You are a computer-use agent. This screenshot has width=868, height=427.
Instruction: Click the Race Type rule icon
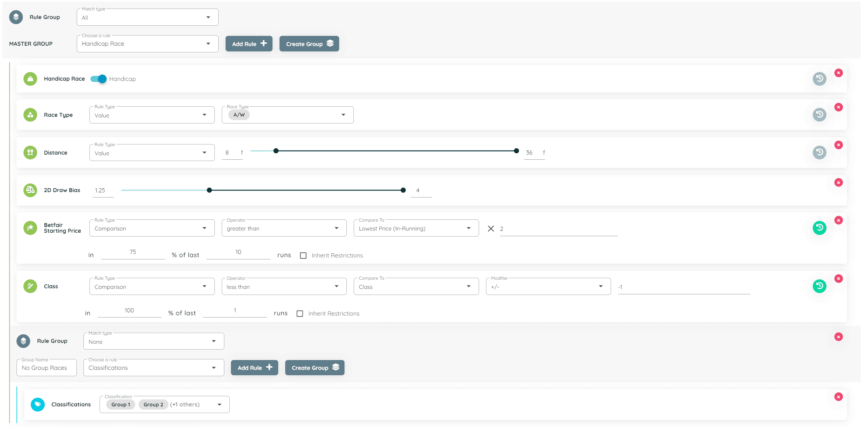(30, 115)
